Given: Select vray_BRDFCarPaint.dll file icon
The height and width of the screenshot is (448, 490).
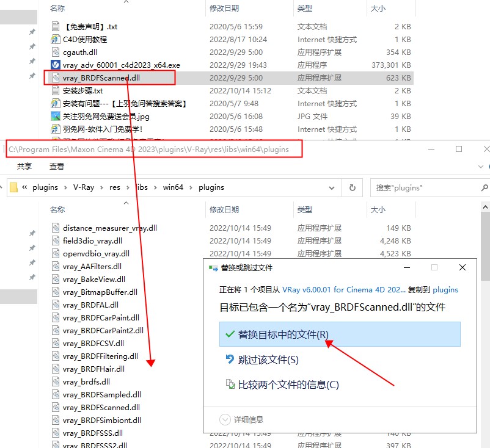Looking at the screenshot, I should (x=56, y=317).
